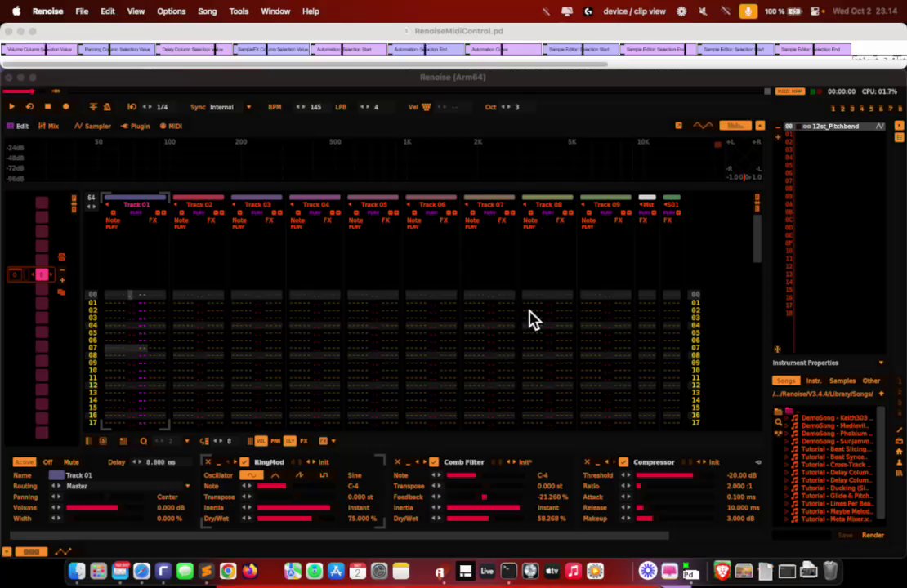
Task: Expand Instrument Properties dropdown arrow
Action: [881, 363]
